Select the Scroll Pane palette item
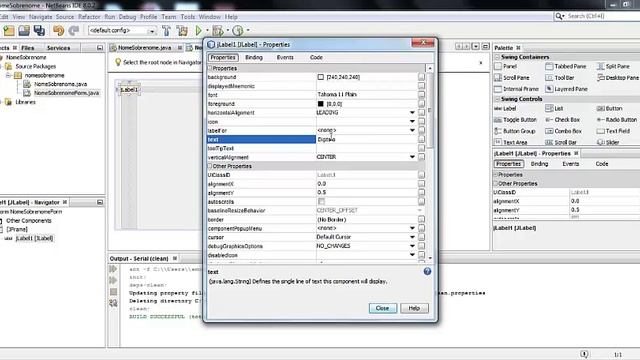Viewport: 640px width, 360px height. click(x=511, y=78)
